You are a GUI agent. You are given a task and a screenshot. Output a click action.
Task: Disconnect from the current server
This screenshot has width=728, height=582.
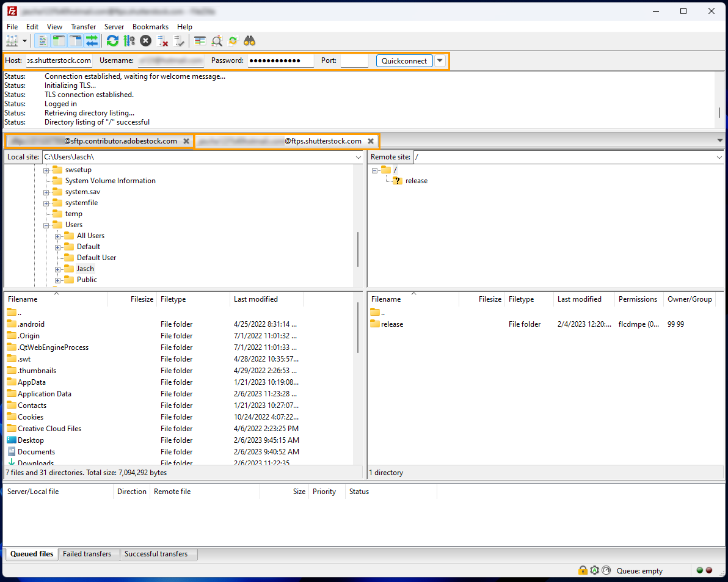pyautogui.click(x=162, y=41)
